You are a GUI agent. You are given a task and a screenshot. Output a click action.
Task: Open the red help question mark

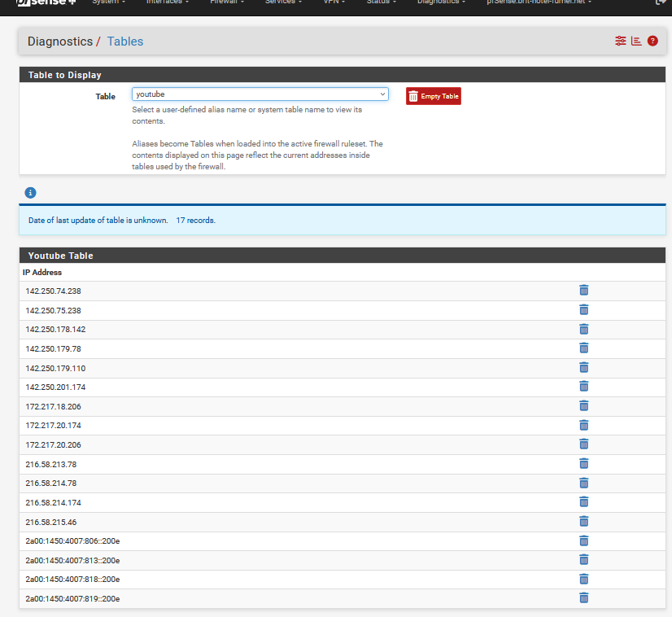point(652,41)
